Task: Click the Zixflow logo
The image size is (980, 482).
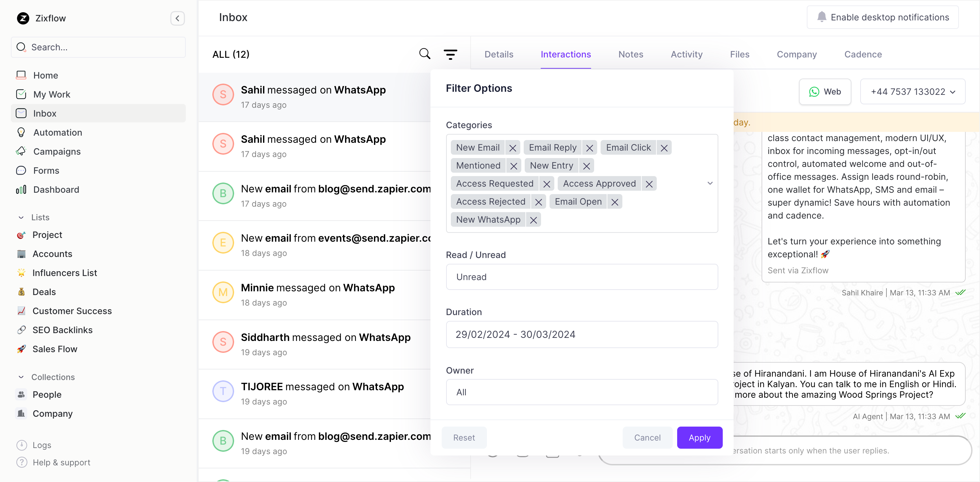Action: (23, 18)
